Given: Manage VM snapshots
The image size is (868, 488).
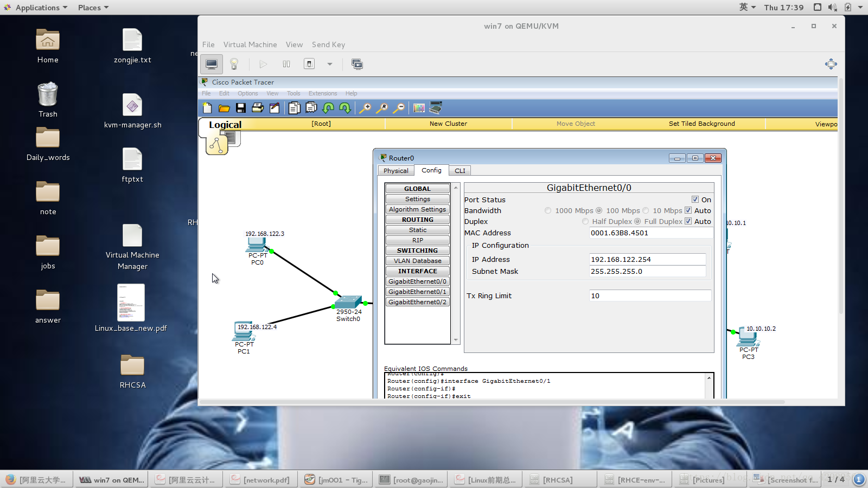Looking at the screenshot, I should (357, 64).
